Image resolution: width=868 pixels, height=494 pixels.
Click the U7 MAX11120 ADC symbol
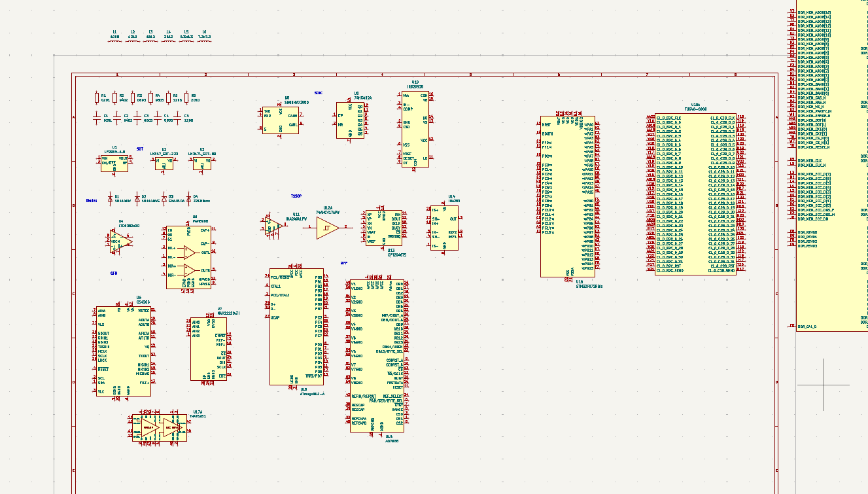(209, 349)
